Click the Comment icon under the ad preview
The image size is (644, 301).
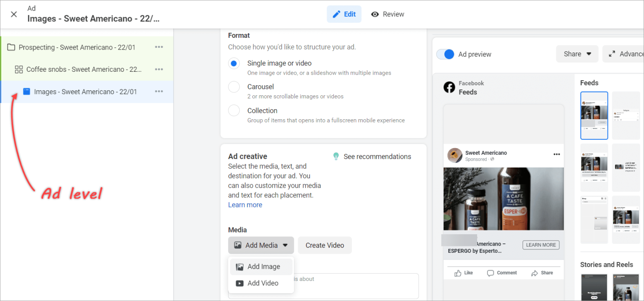490,273
